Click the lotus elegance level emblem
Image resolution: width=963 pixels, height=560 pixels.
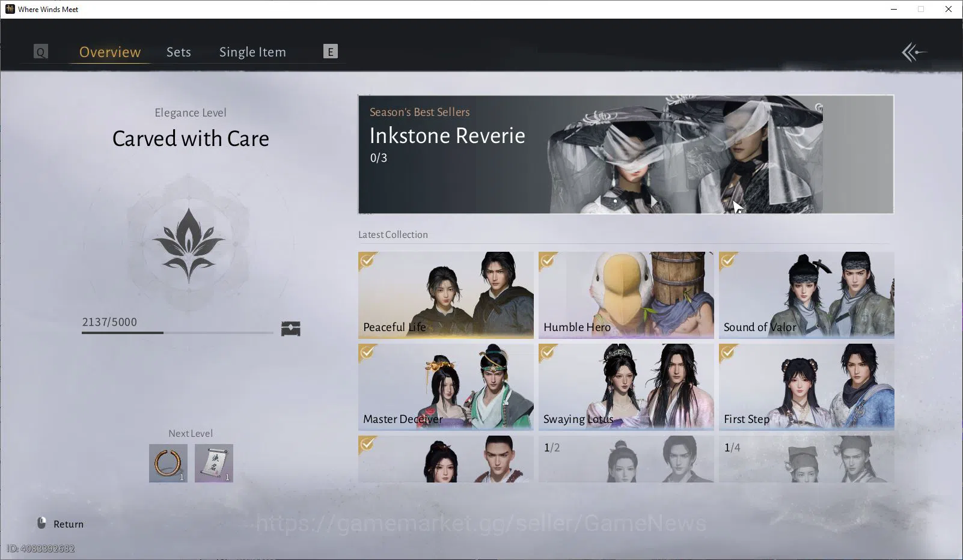pyautogui.click(x=189, y=245)
